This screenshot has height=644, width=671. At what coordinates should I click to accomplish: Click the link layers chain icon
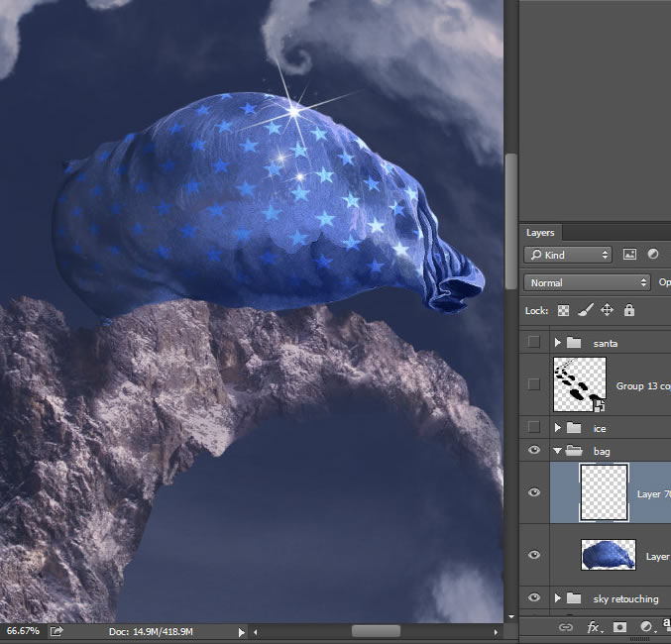pyautogui.click(x=566, y=626)
